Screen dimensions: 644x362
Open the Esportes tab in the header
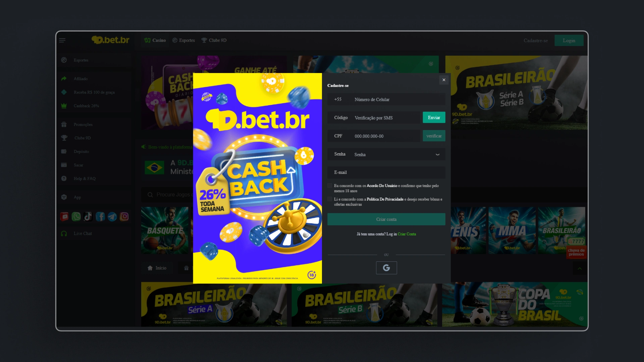pos(183,40)
